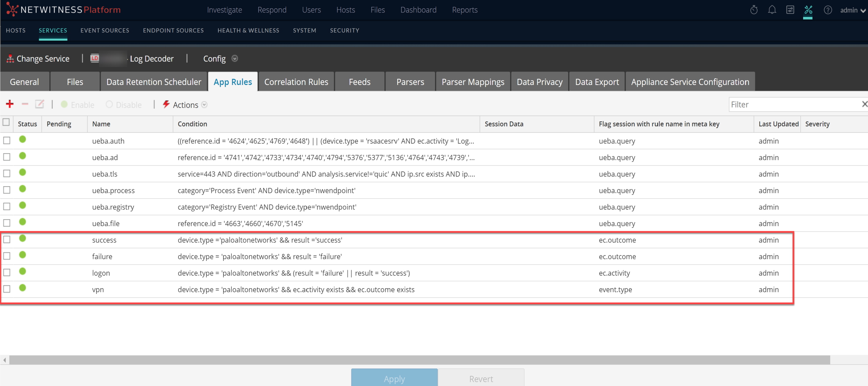The width and height of the screenshot is (868, 386).
Task: Open the notifications bell icon
Action: tap(772, 10)
